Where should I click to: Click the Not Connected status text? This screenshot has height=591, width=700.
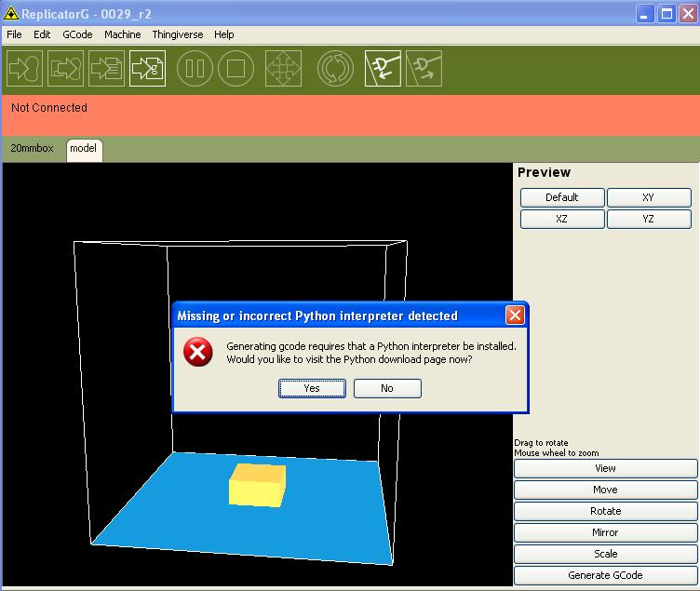(x=49, y=108)
